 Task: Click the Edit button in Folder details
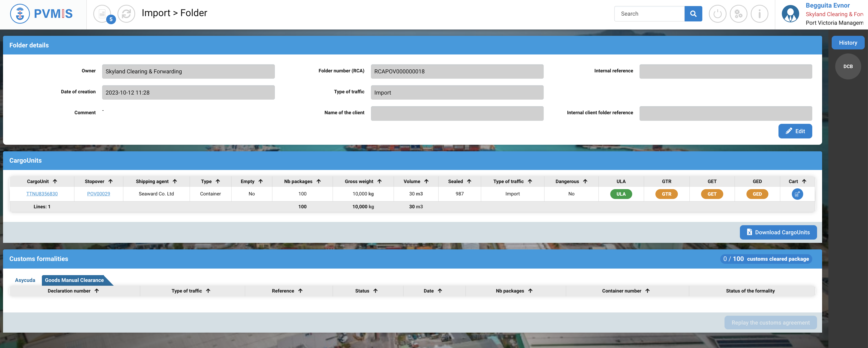[x=795, y=131]
